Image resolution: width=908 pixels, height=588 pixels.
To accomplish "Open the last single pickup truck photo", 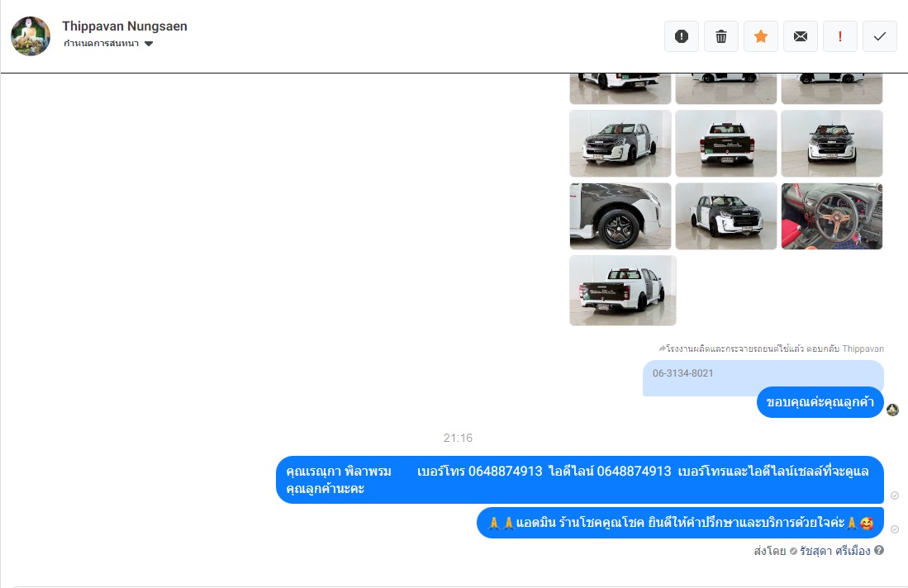I will [622, 291].
